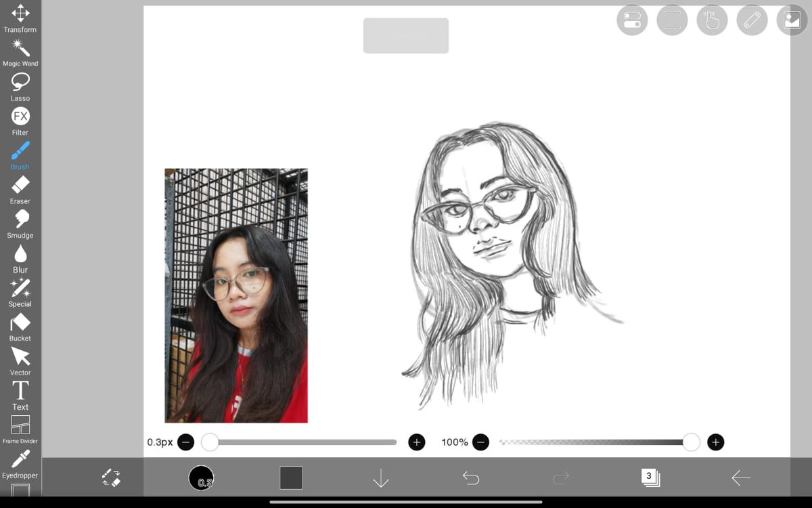Increase brush thickness with plus button

[x=417, y=442]
